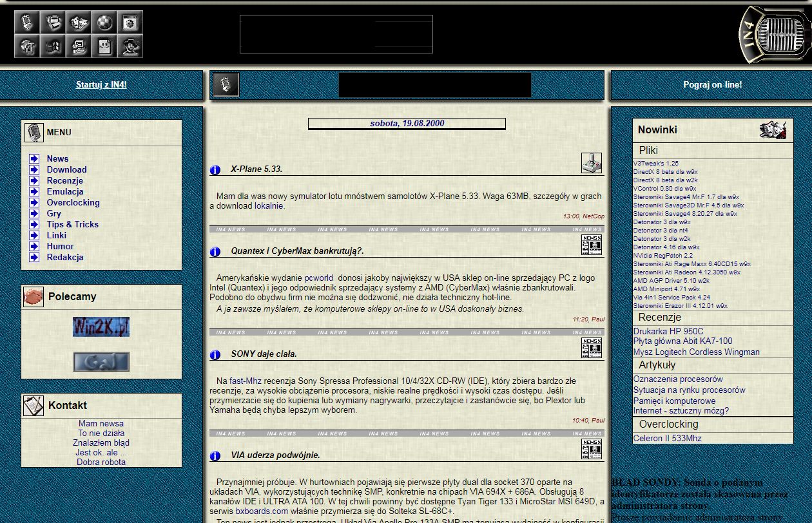
Task: Open the pcworld link in Quantex article
Action: (x=319, y=278)
